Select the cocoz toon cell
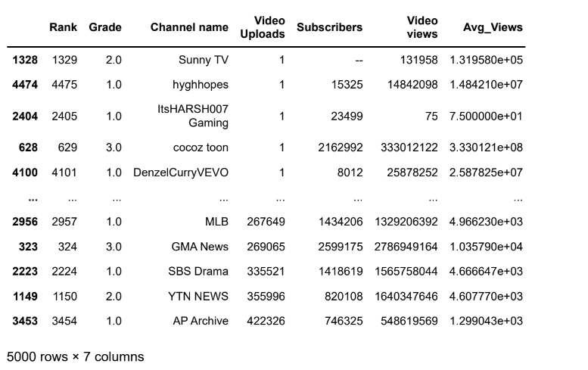The height and width of the screenshot is (370, 588). point(201,148)
